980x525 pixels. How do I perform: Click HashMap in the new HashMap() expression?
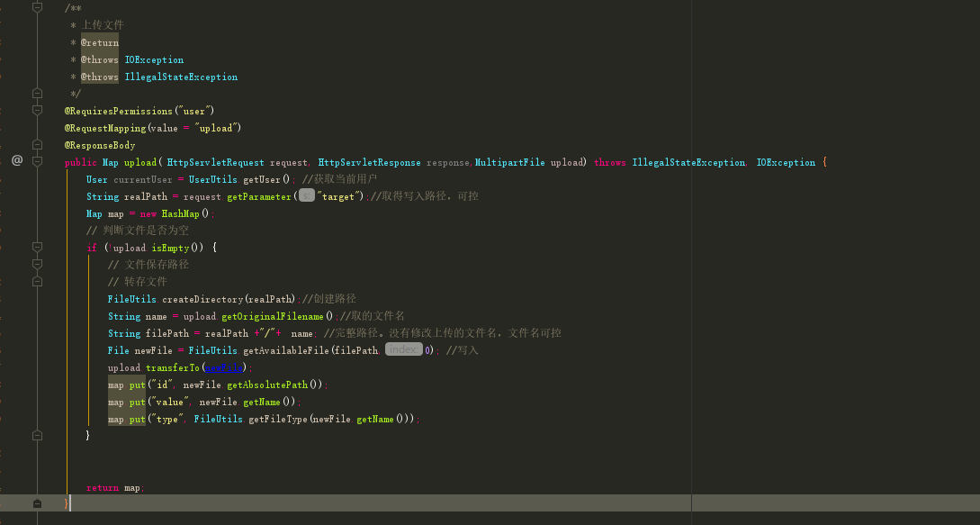181,213
